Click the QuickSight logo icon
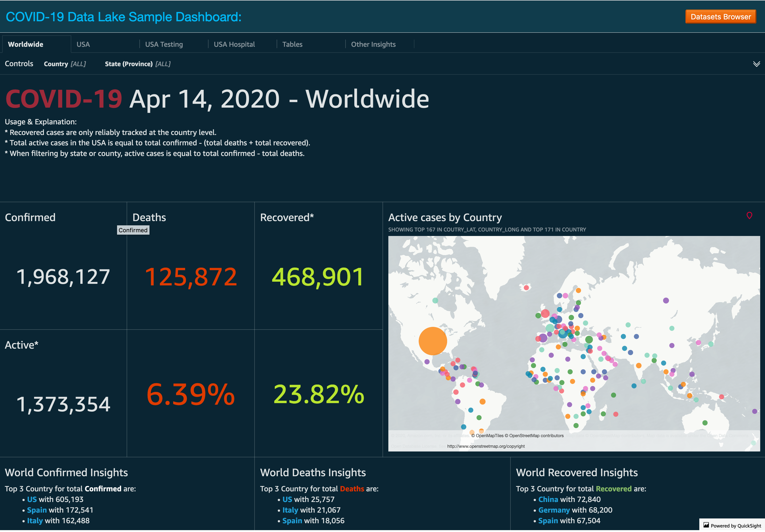 [x=706, y=525]
